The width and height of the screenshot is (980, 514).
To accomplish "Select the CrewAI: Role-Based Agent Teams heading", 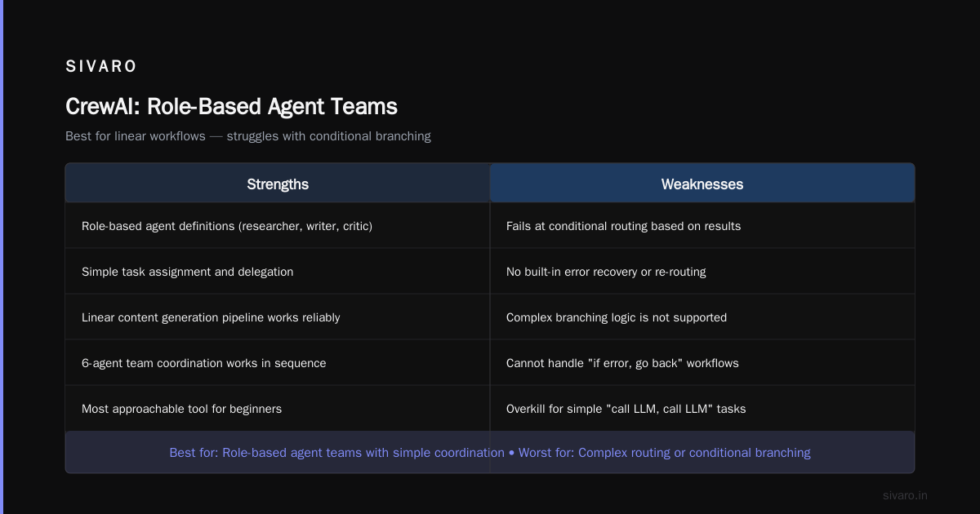I will [x=231, y=106].
